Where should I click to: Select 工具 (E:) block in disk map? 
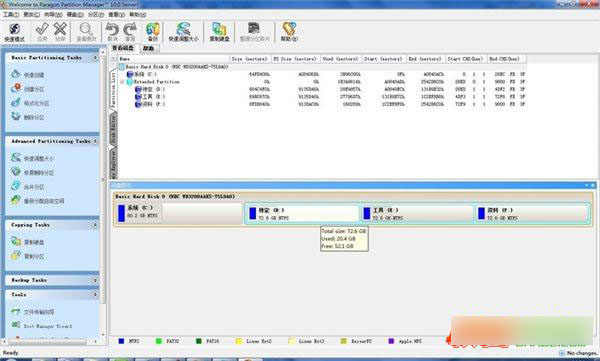[x=417, y=214]
